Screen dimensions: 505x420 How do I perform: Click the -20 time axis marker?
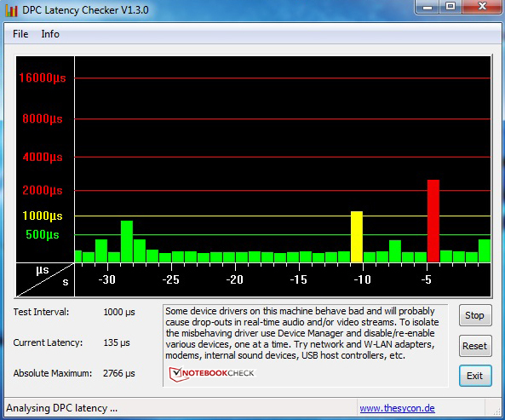(235, 279)
